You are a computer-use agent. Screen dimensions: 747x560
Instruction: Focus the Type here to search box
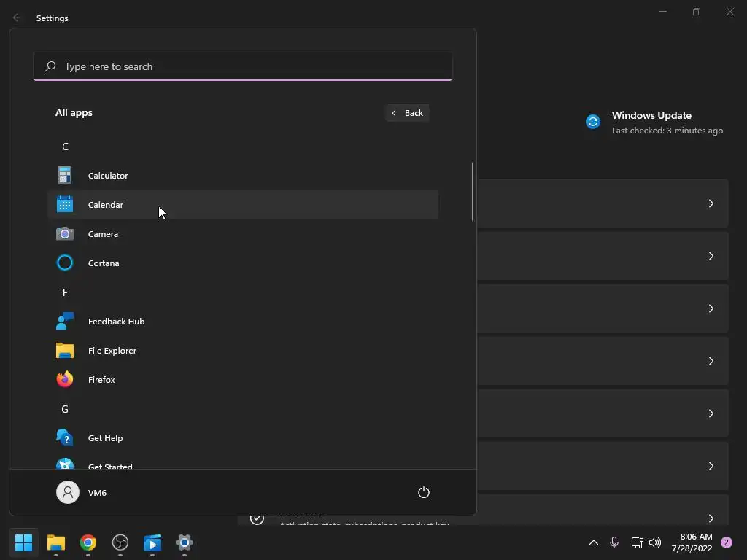[243, 66]
